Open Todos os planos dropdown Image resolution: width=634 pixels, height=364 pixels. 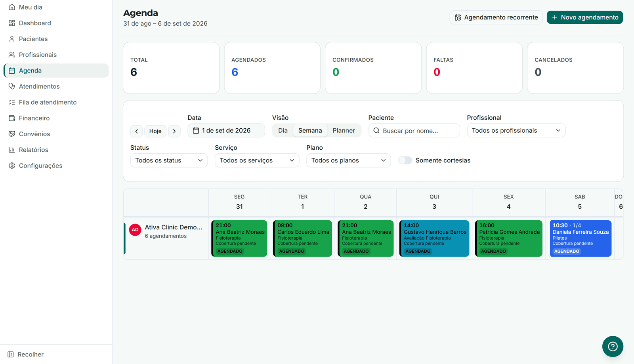[x=348, y=160]
